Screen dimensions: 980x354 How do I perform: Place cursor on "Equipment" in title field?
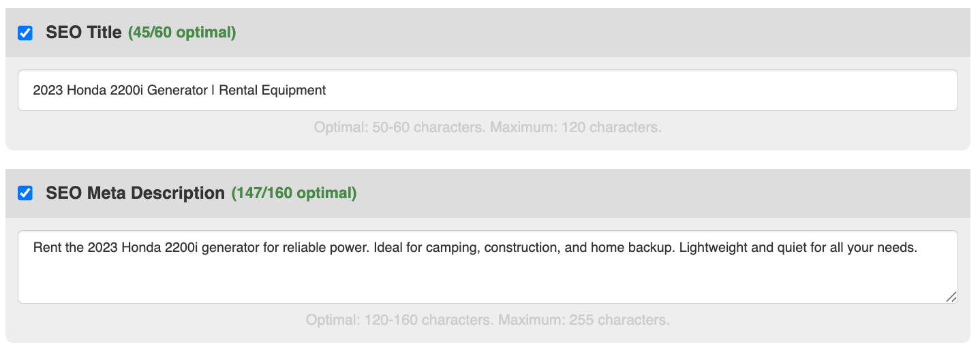298,90
